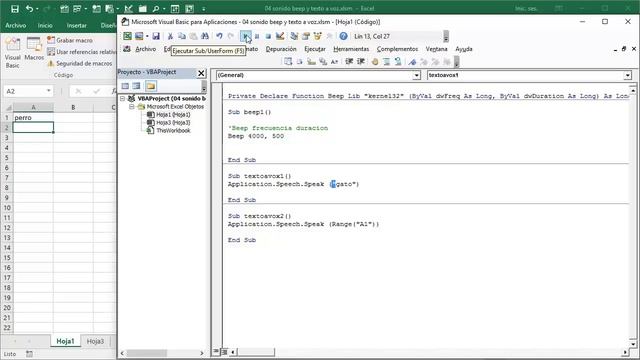Viewport: 640px width, 360px height.
Task: Click the Reset stop icon
Action: pyautogui.click(x=268, y=36)
